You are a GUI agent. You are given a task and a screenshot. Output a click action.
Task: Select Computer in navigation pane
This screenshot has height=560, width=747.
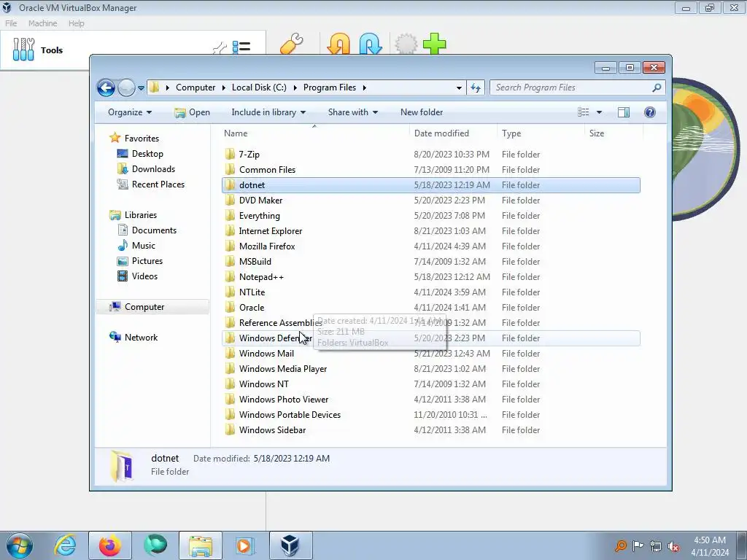pyautogui.click(x=144, y=307)
